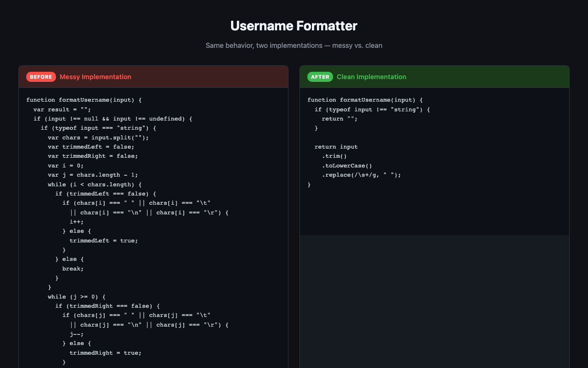This screenshot has width=588, height=368.
Task: Click the Messy Implementation heading
Action: click(x=96, y=77)
